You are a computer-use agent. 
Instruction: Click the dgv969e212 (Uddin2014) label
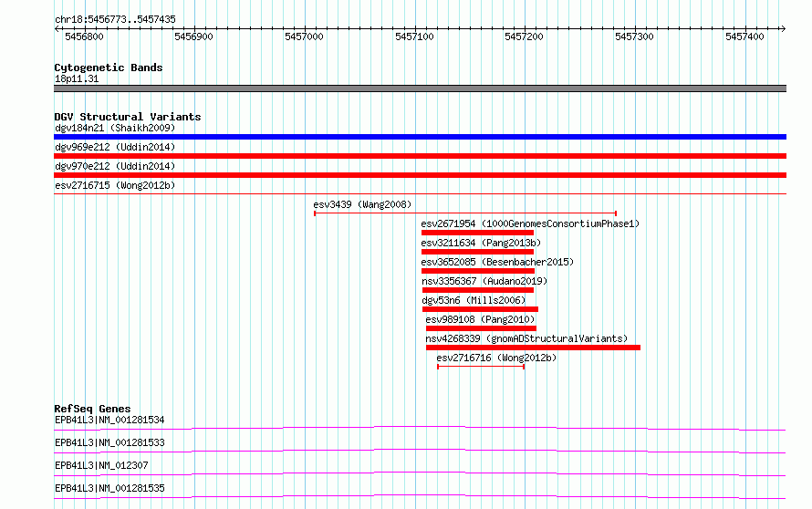tap(115, 147)
